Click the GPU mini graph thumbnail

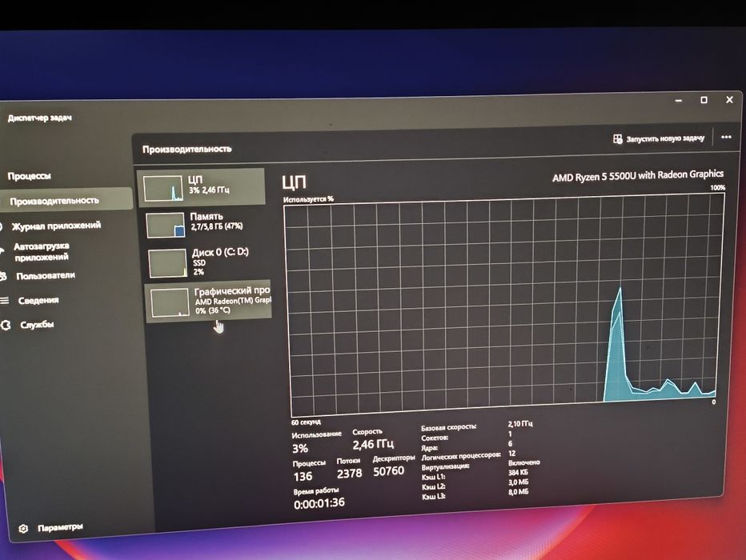[170, 302]
